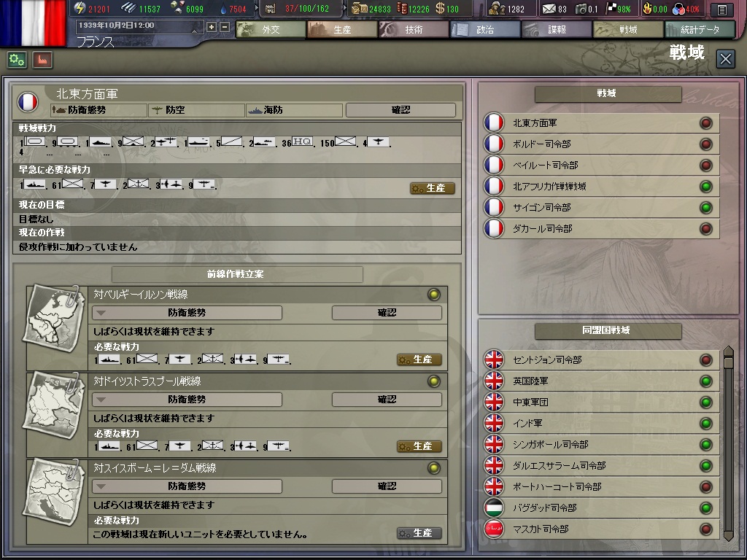Click the manpower soldier icon in top bar
The width and height of the screenshot is (747, 560).
[497, 8]
